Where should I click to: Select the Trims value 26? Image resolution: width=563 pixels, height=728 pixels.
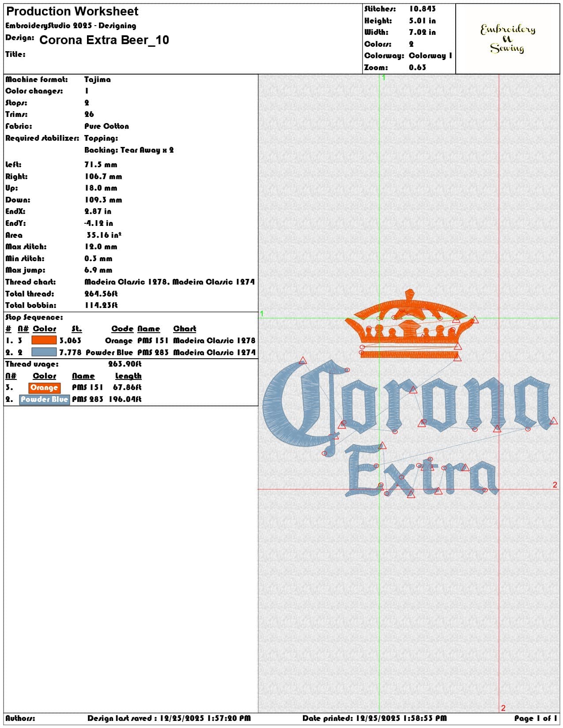(89, 114)
